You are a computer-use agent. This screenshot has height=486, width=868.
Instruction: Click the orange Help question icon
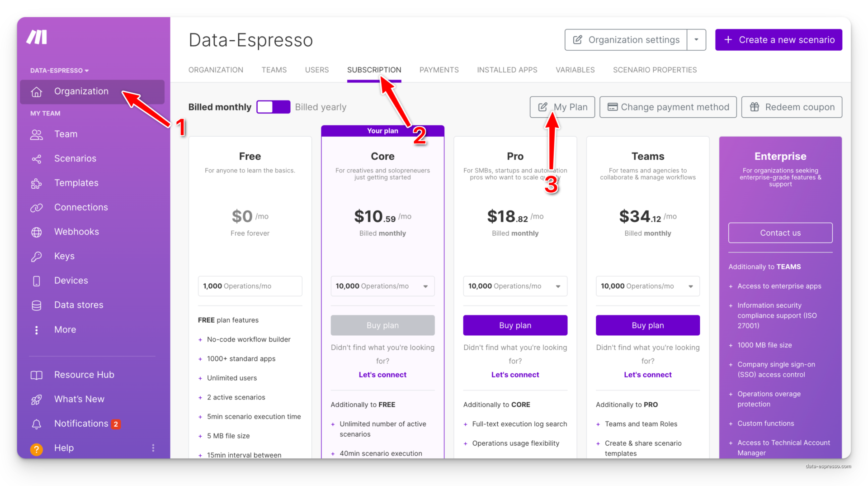tap(37, 448)
